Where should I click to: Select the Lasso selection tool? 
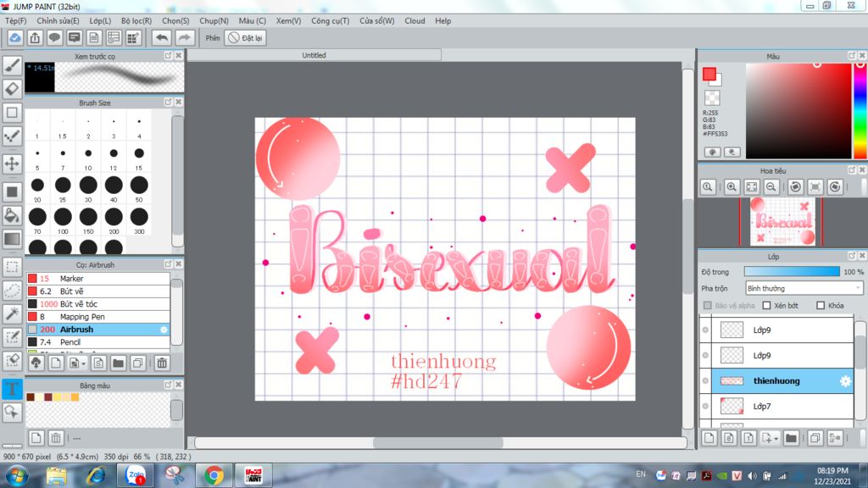12,290
